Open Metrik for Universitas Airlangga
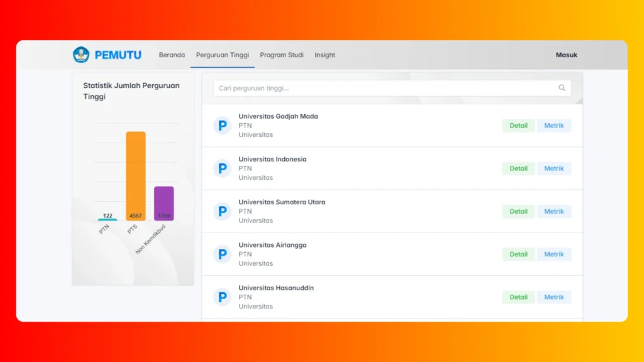644x362 pixels. click(554, 254)
